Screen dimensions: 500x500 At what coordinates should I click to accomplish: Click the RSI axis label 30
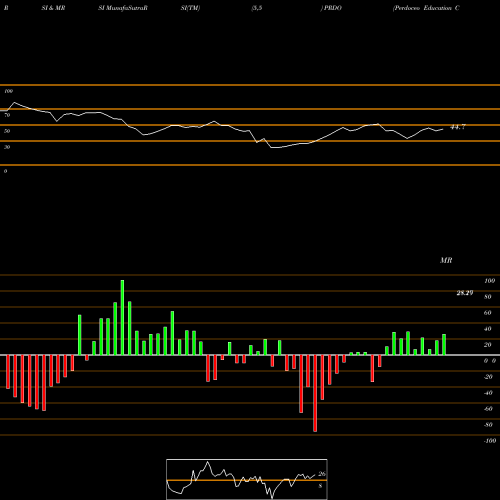(x=7, y=147)
